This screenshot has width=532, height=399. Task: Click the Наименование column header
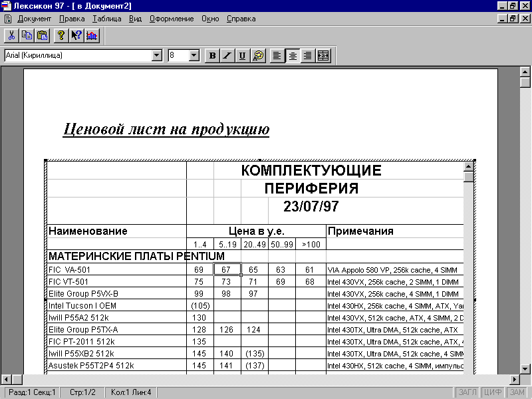(117, 231)
